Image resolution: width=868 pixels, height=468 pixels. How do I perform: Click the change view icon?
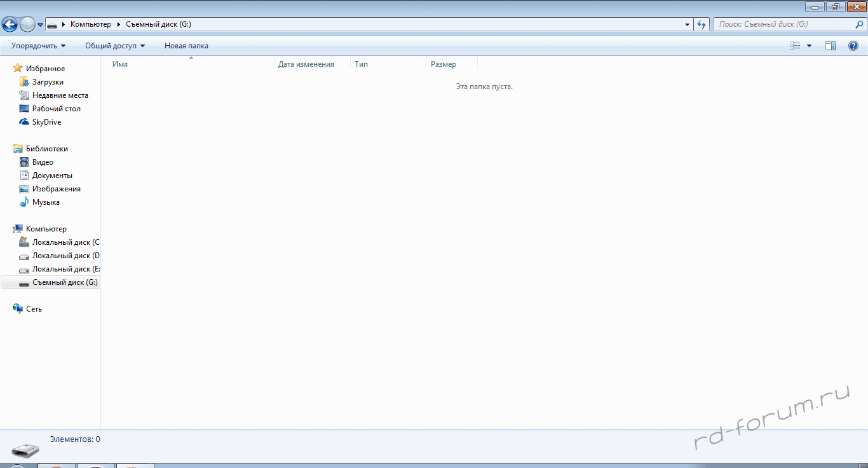tap(796, 46)
